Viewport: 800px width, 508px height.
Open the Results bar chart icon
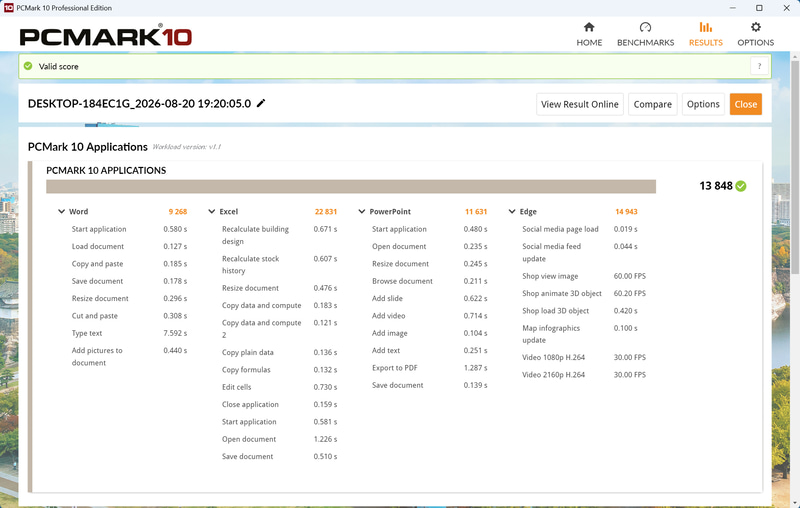click(x=706, y=27)
